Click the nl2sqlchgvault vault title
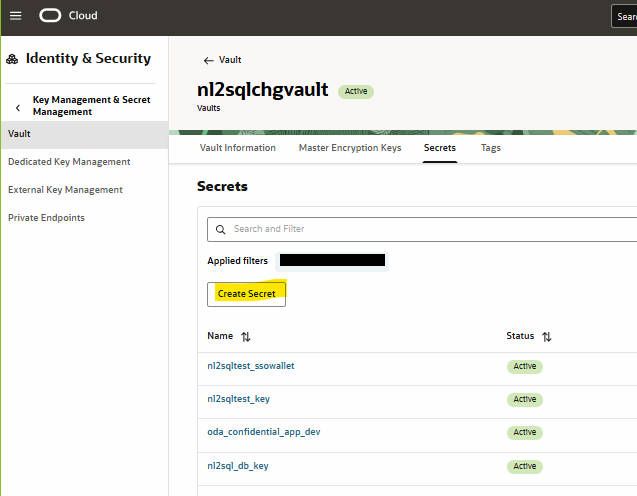637x496 pixels. 262,90
